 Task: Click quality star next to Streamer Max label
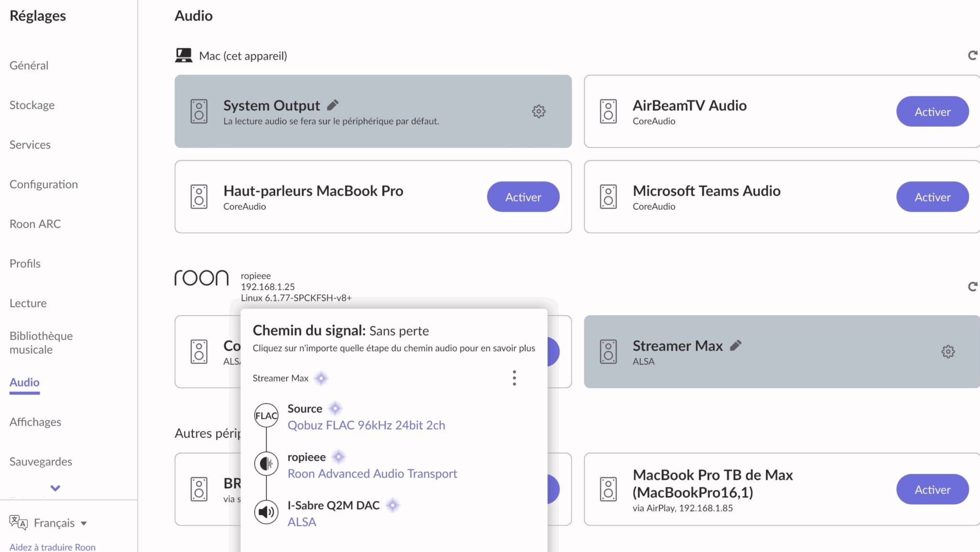(x=321, y=378)
